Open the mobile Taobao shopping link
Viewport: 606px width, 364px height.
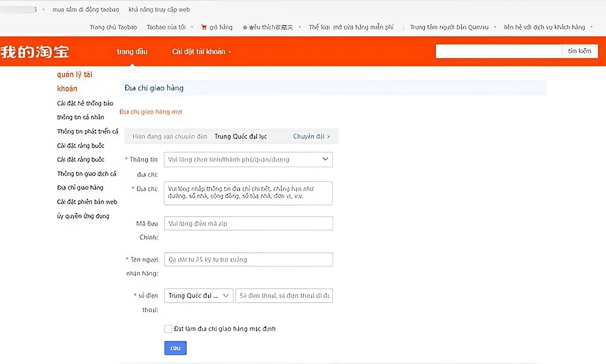click(86, 9)
